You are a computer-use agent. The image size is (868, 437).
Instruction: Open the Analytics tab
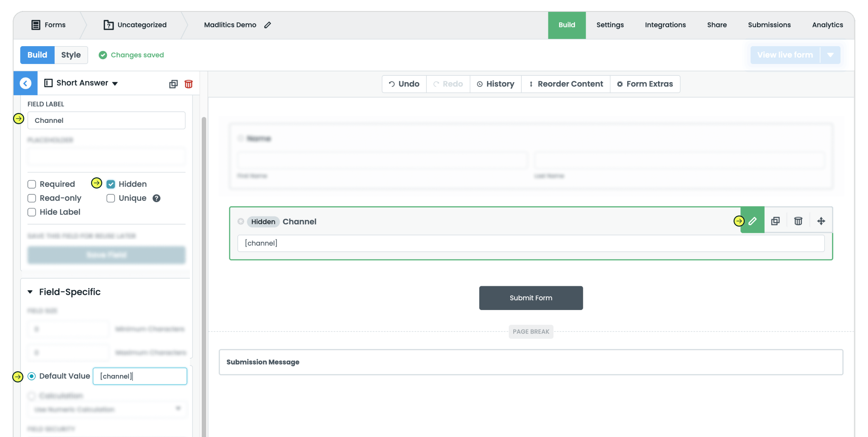coord(827,25)
